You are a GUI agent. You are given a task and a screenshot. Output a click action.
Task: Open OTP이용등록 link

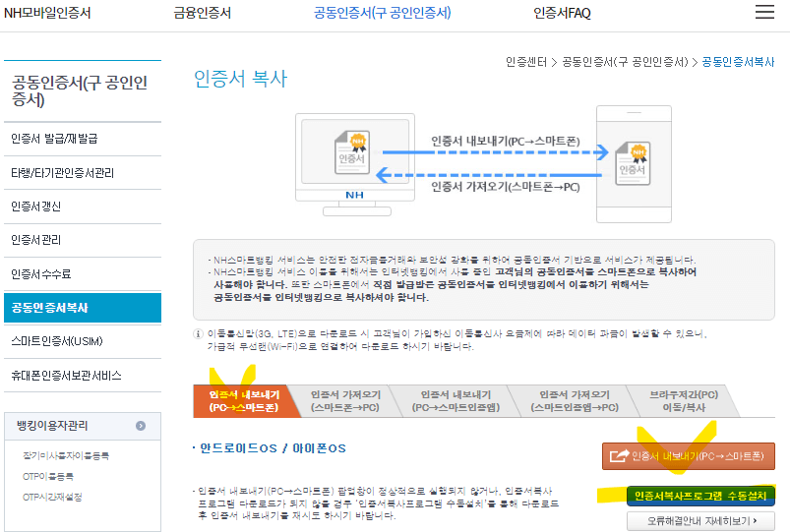point(48,476)
